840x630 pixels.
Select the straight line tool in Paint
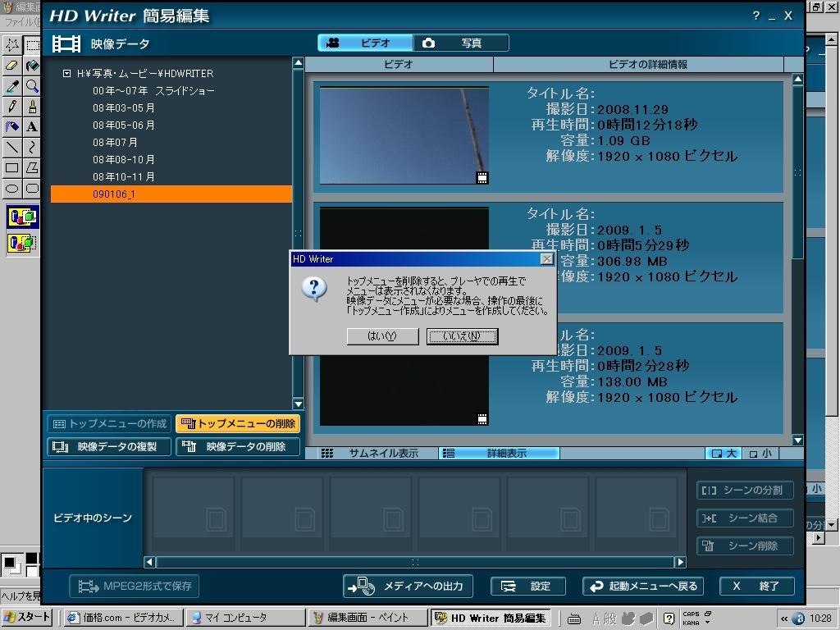click(11, 147)
